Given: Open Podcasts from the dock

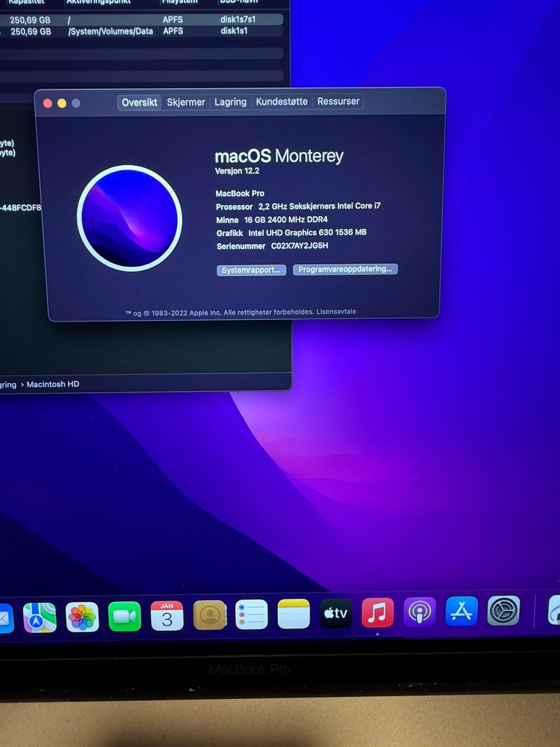Looking at the screenshot, I should (419, 612).
